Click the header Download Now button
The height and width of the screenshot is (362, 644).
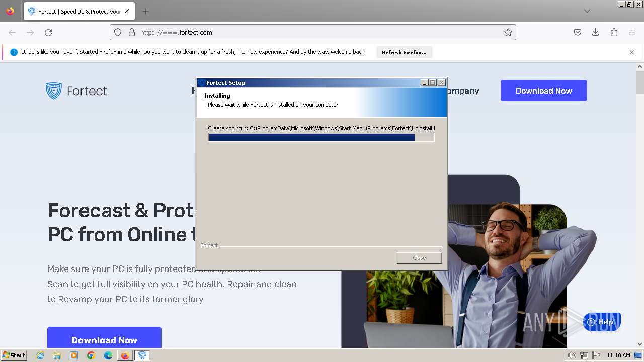point(543,90)
